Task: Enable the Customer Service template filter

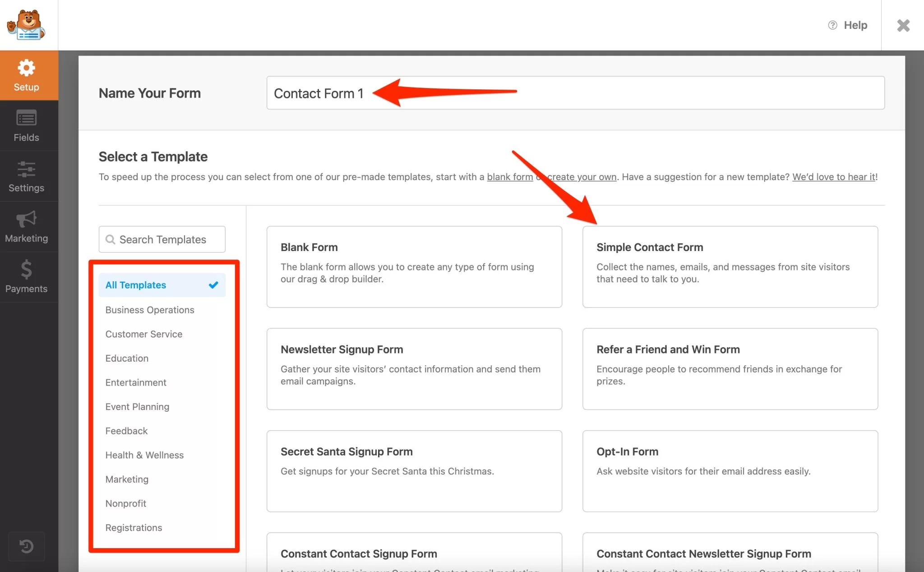Action: 144,334
